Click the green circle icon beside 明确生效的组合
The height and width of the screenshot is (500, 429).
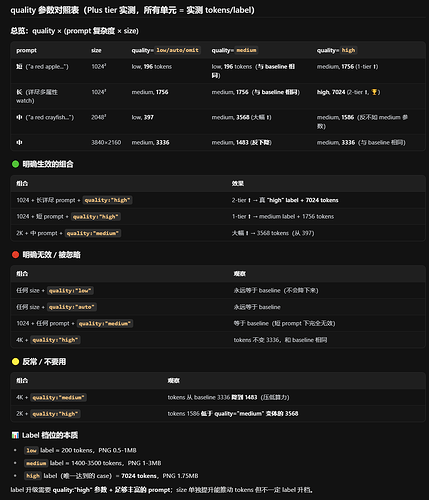pos(15,164)
